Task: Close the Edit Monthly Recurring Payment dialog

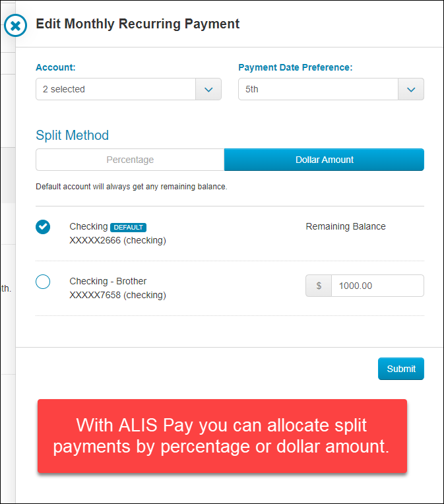Action: tap(15, 25)
